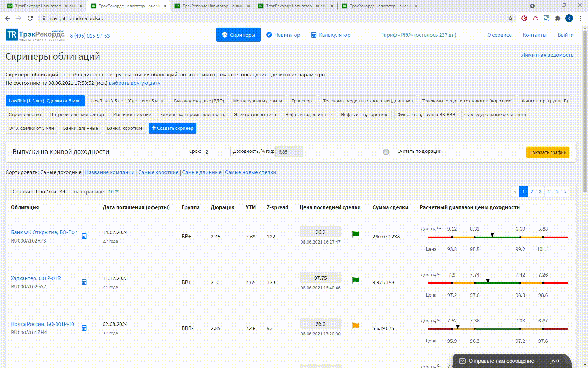Go forward in browser history
The width and height of the screenshot is (588, 368).
click(x=19, y=18)
